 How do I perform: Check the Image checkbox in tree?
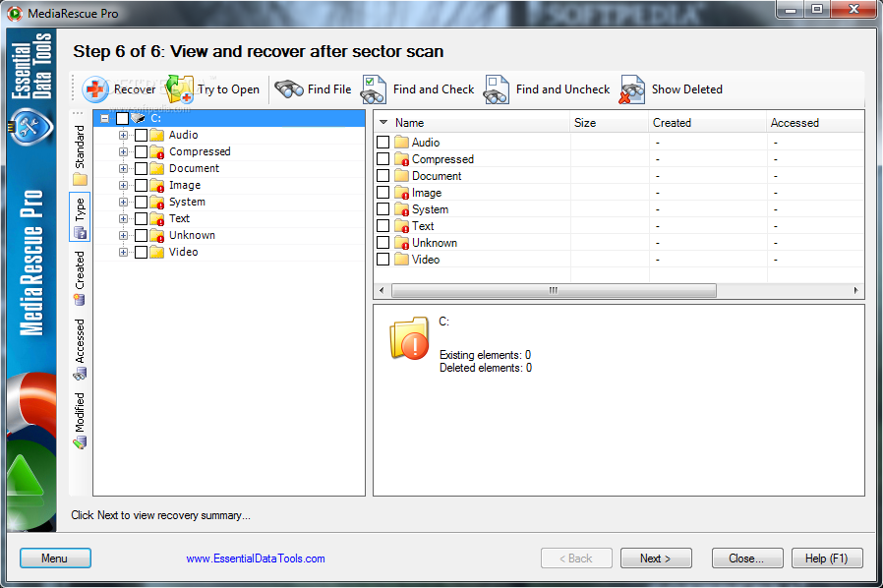pyautogui.click(x=142, y=185)
